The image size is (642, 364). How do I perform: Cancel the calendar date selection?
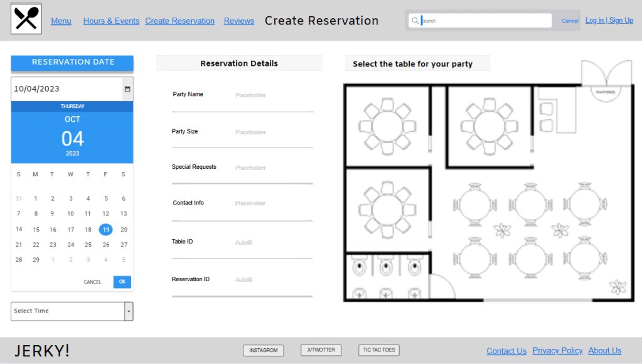(92, 282)
